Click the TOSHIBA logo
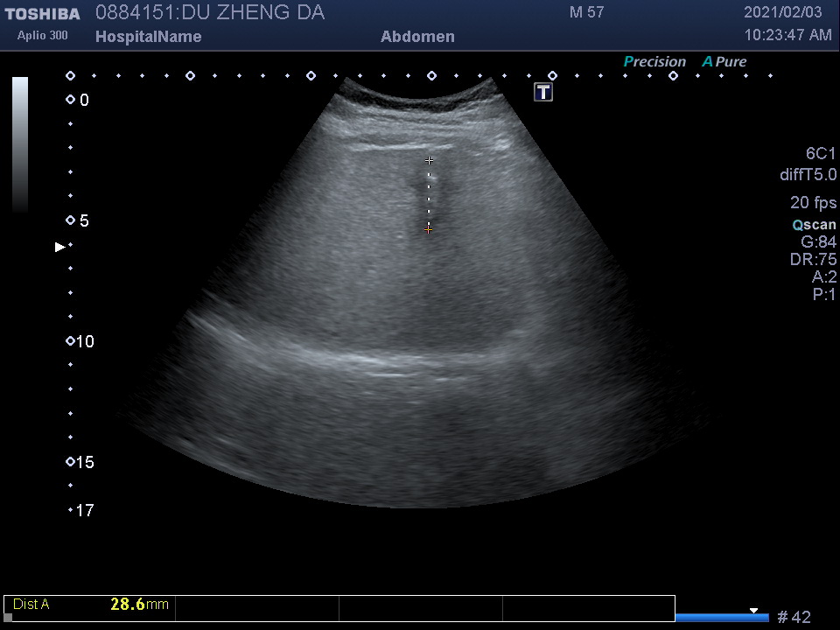Image resolution: width=840 pixels, height=630 pixels. (43, 14)
